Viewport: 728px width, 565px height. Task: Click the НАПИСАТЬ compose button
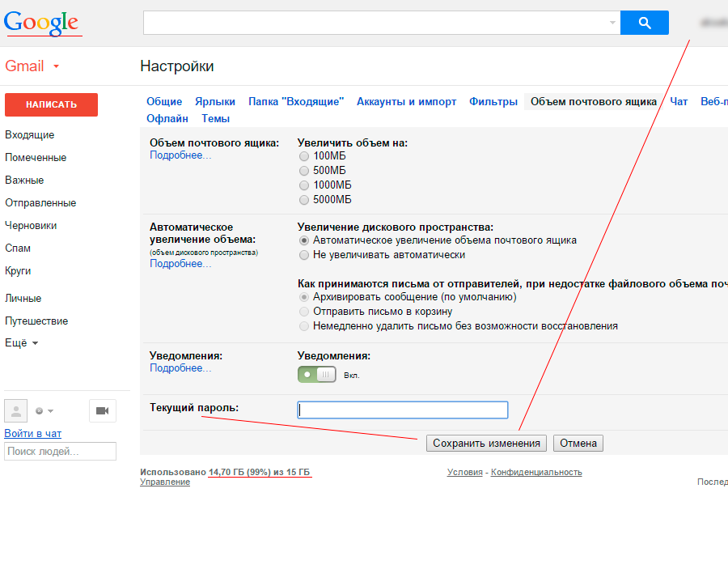tap(51, 104)
